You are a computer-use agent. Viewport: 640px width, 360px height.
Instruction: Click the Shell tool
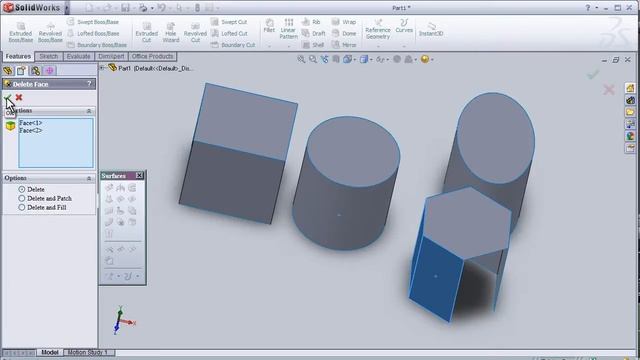313,44
